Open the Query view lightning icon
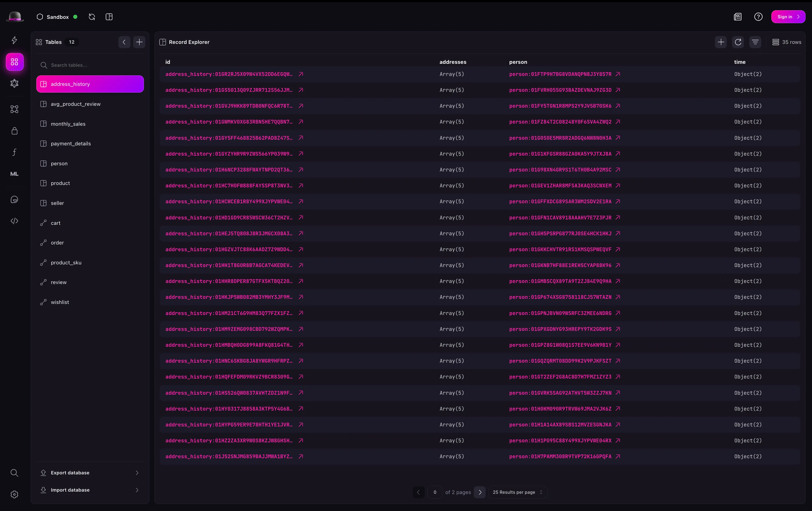This screenshot has width=812, height=511. [x=14, y=40]
